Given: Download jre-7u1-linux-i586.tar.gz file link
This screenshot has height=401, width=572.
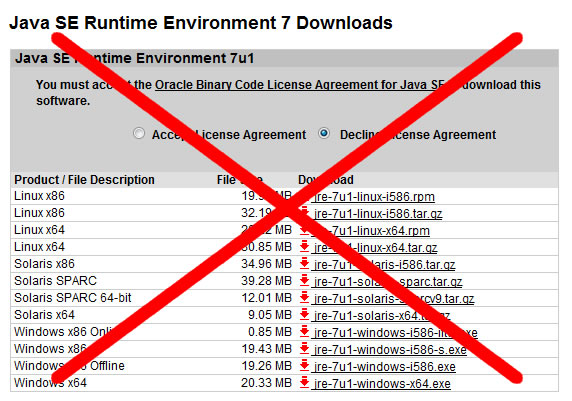Looking at the screenshot, I should coord(378,213).
